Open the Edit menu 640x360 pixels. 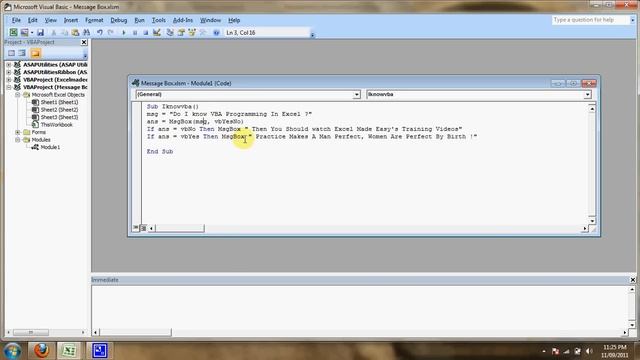[33, 20]
